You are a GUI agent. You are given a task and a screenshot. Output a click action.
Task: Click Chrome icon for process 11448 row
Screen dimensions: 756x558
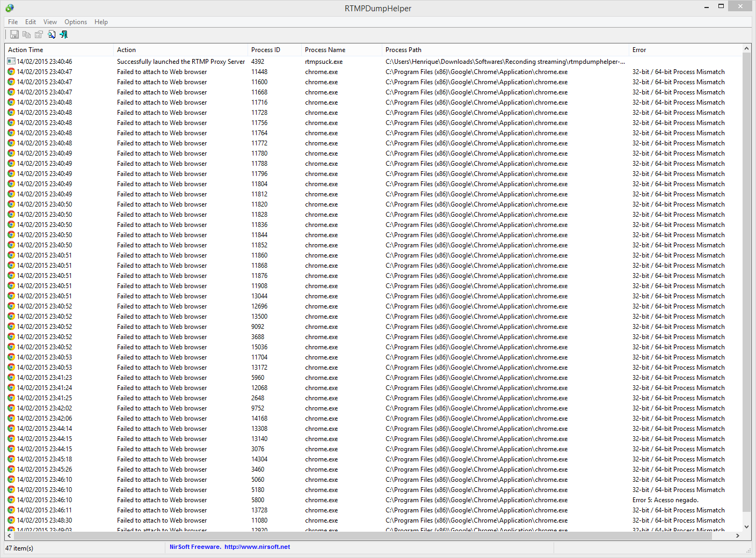(11, 72)
